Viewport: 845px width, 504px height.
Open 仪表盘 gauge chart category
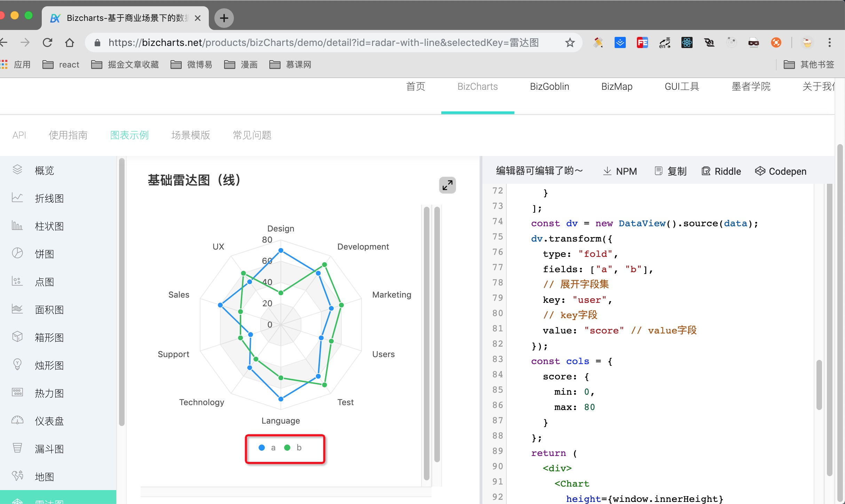49,421
